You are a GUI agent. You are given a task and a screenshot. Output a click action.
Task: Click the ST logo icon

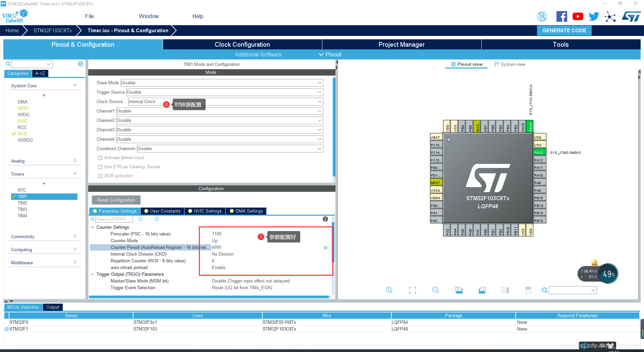click(631, 16)
